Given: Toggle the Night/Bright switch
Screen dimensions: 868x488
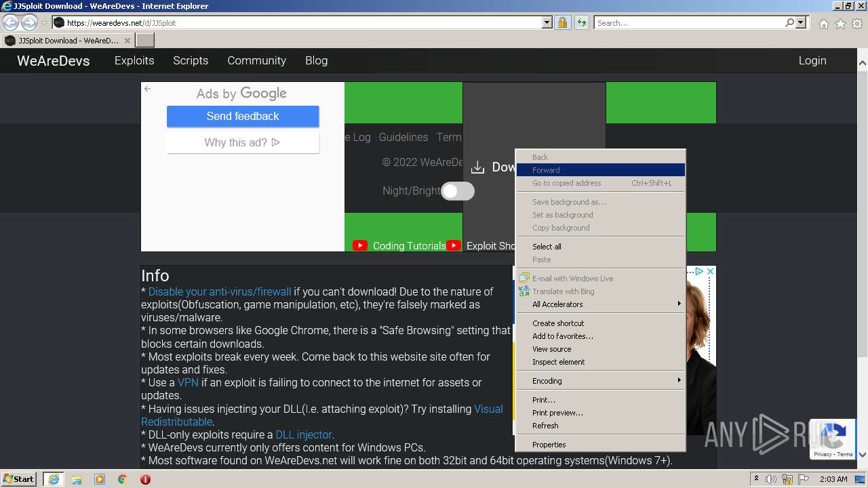Looking at the screenshot, I should coord(458,191).
